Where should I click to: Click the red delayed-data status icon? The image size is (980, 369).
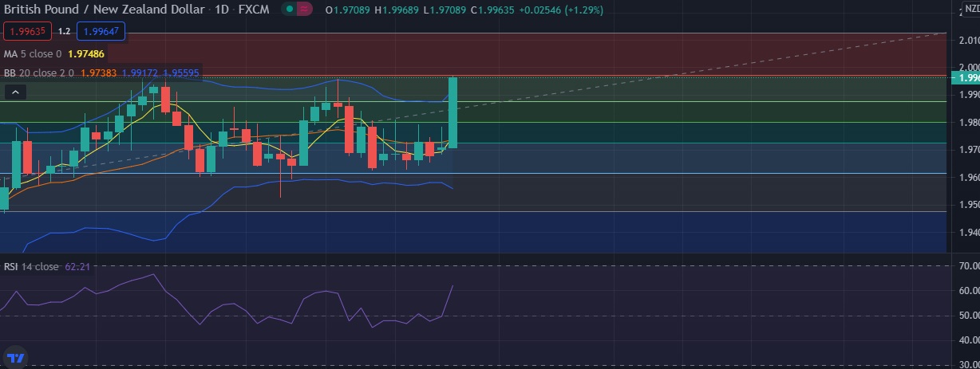pos(305,10)
